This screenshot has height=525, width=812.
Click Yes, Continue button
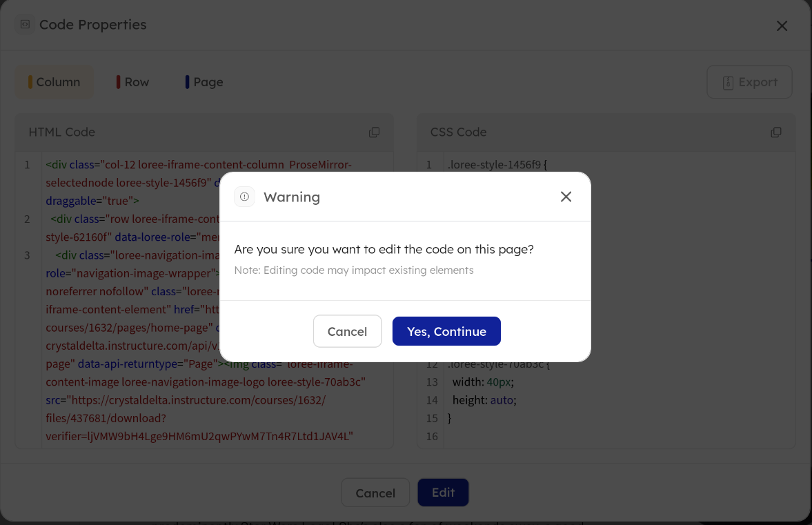coord(446,332)
